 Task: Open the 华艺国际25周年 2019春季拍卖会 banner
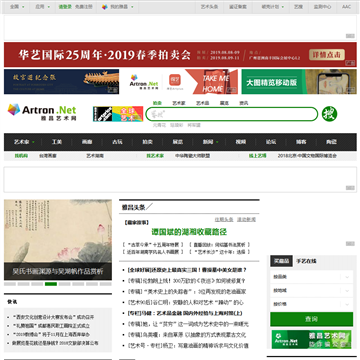[x=180, y=55]
